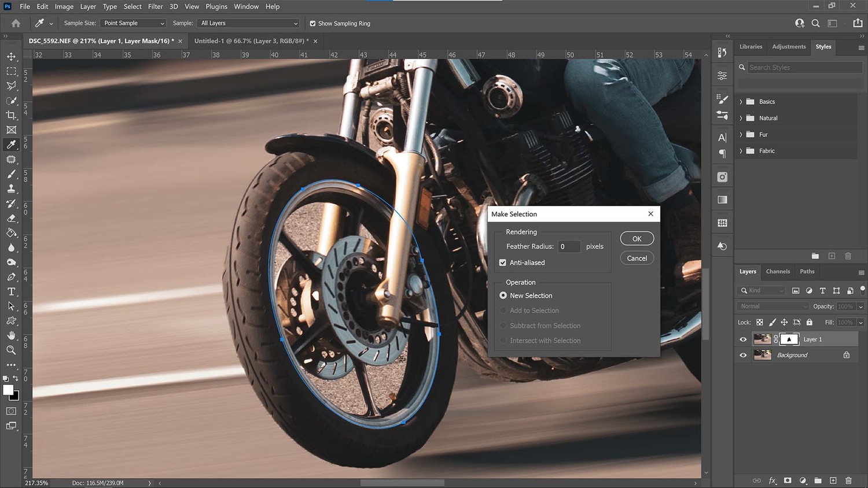Click the background color swatch
Viewport: 868px width, 488px height.
point(15,397)
